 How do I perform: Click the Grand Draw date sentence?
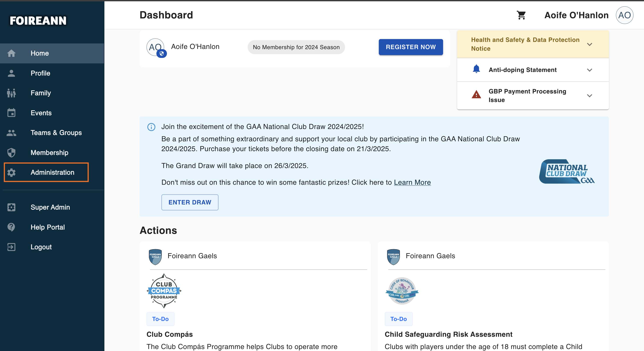pyautogui.click(x=235, y=165)
